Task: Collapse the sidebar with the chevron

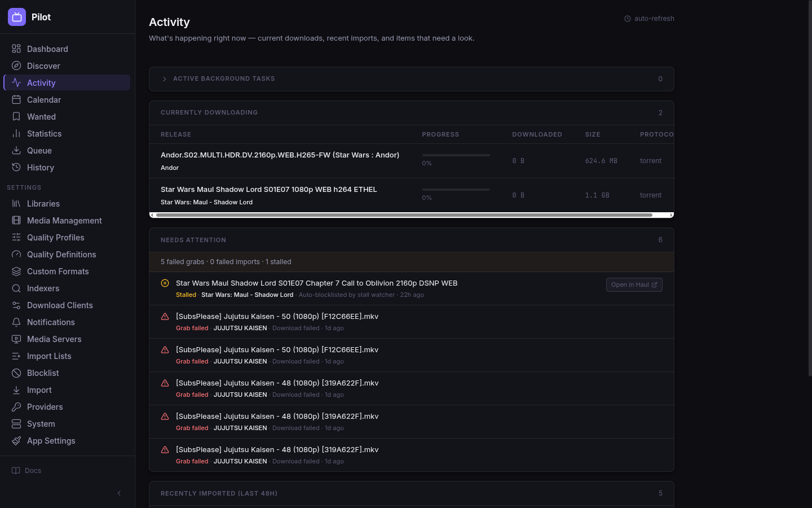Action: click(x=119, y=493)
